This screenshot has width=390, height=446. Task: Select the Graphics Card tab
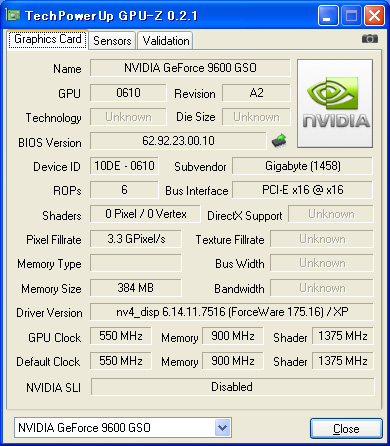[x=47, y=39]
